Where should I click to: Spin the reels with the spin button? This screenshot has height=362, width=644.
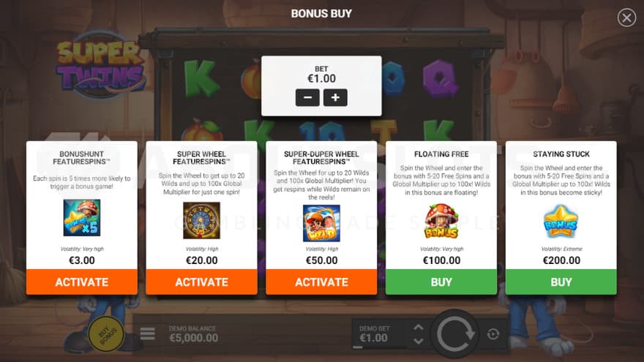click(455, 334)
